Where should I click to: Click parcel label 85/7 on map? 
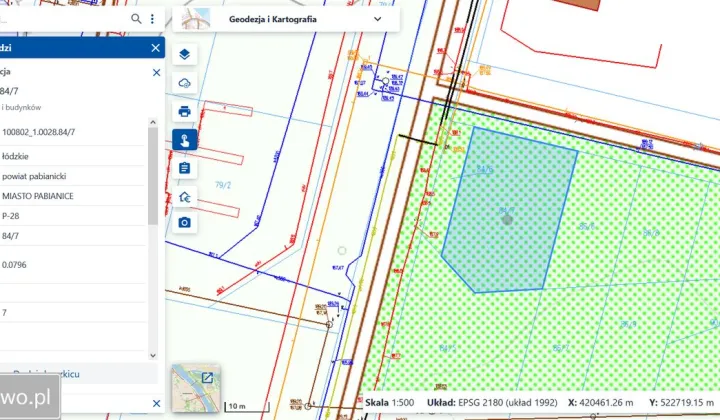pyautogui.click(x=561, y=348)
